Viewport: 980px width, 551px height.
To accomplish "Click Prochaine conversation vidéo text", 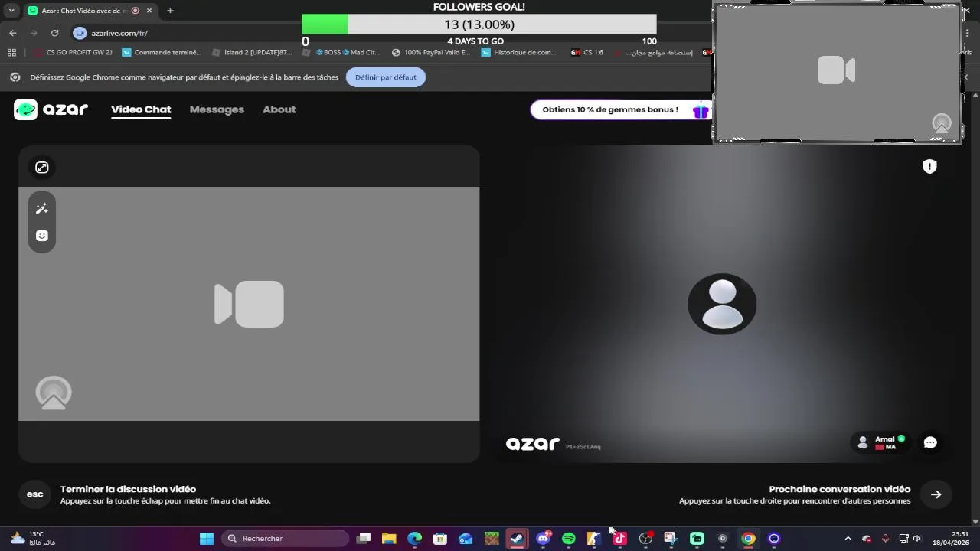I will point(840,489).
